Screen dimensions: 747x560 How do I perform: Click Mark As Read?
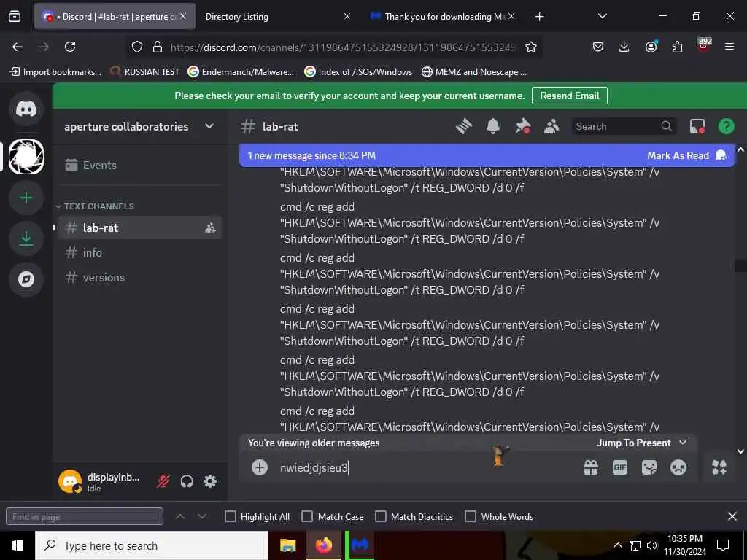click(686, 156)
